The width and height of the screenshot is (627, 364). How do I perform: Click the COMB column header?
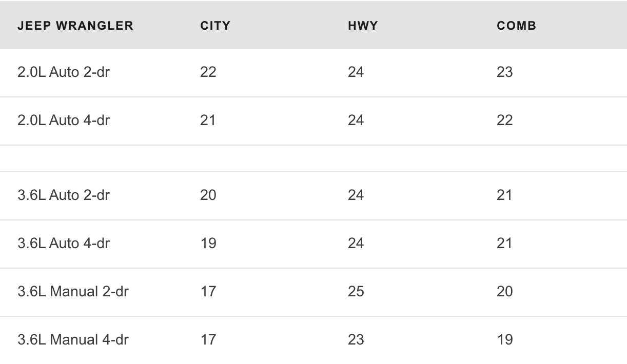517,26
